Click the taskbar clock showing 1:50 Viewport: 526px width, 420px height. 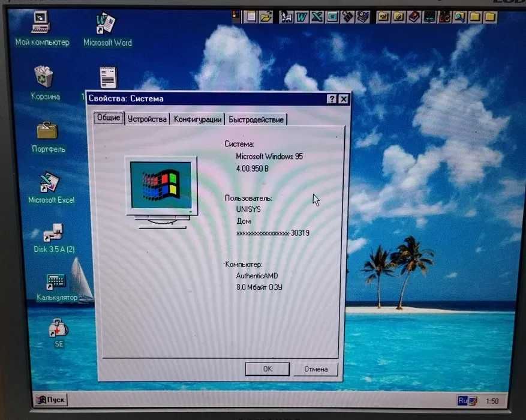pyautogui.click(x=492, y=401)
